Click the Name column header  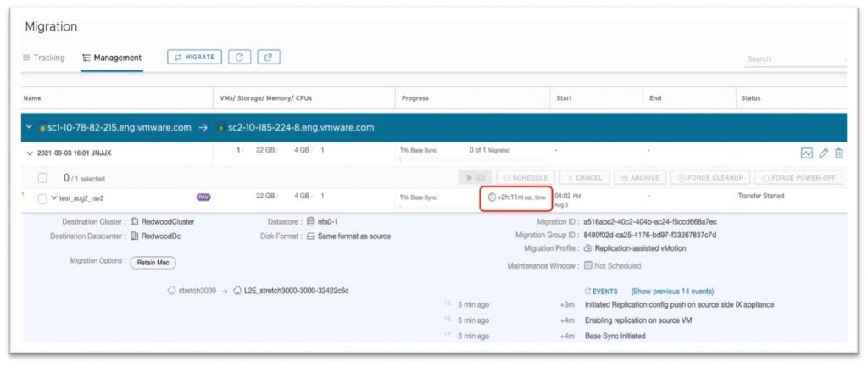click(32, 98)
